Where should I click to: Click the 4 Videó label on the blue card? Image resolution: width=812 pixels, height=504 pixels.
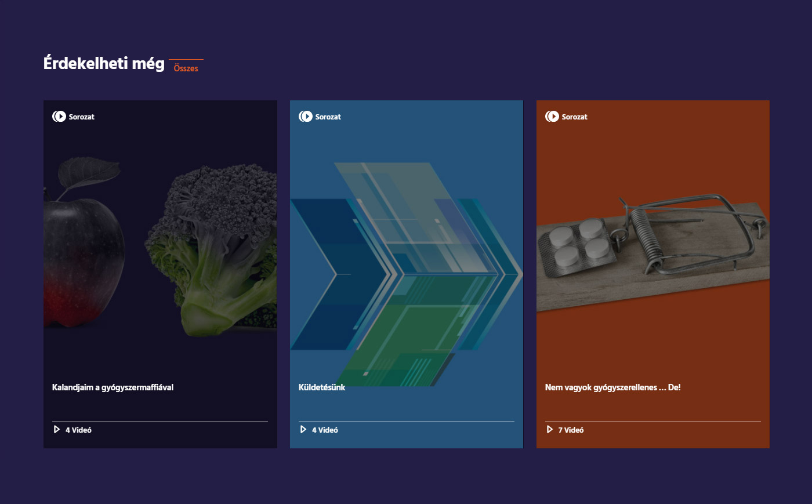[325, 430]
